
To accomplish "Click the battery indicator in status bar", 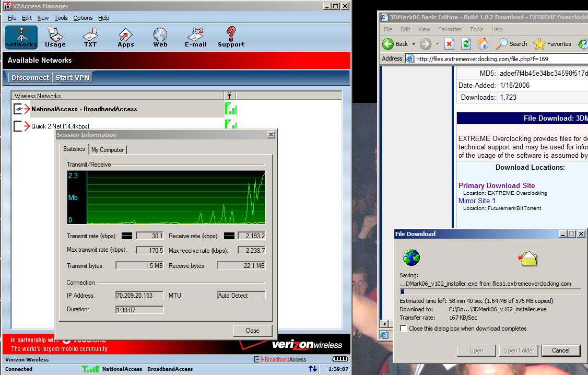I will [x=340, y=359].
